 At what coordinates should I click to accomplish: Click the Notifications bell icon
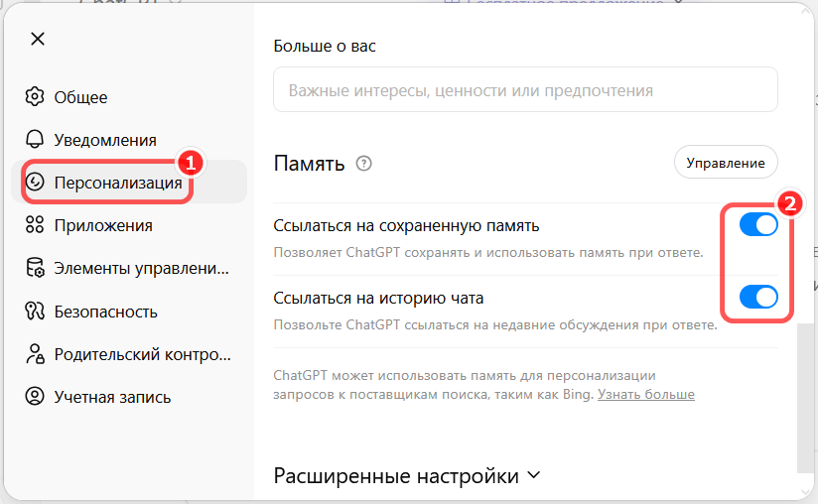coord(36,140)
